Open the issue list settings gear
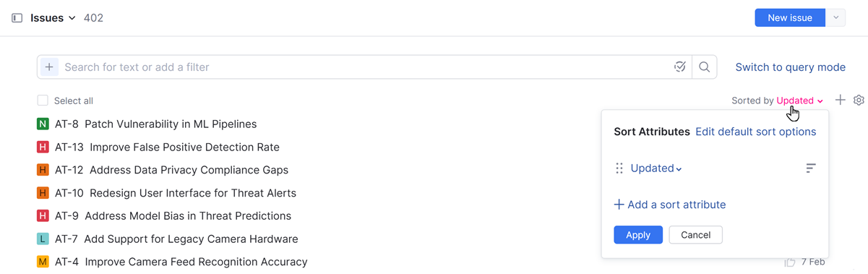 (859, 100)
